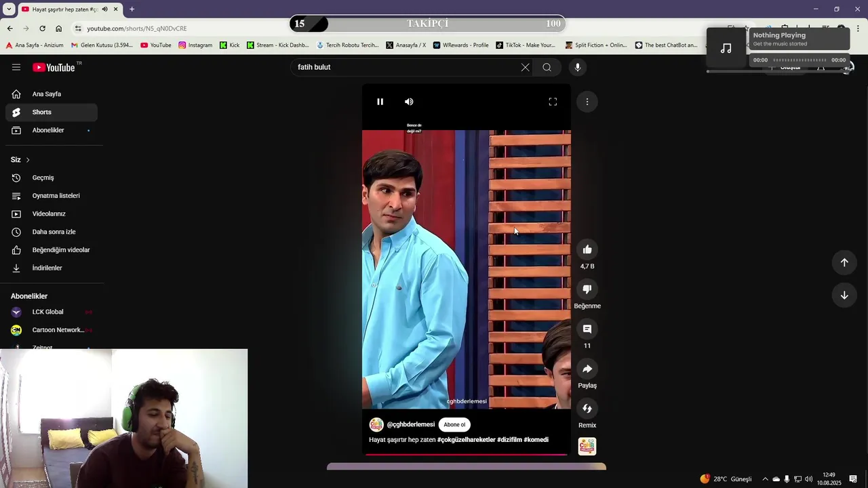Open the WRewards - Profile bookmark
The height and width of the screenshot is (488, 868).
(x=460, y=45)
